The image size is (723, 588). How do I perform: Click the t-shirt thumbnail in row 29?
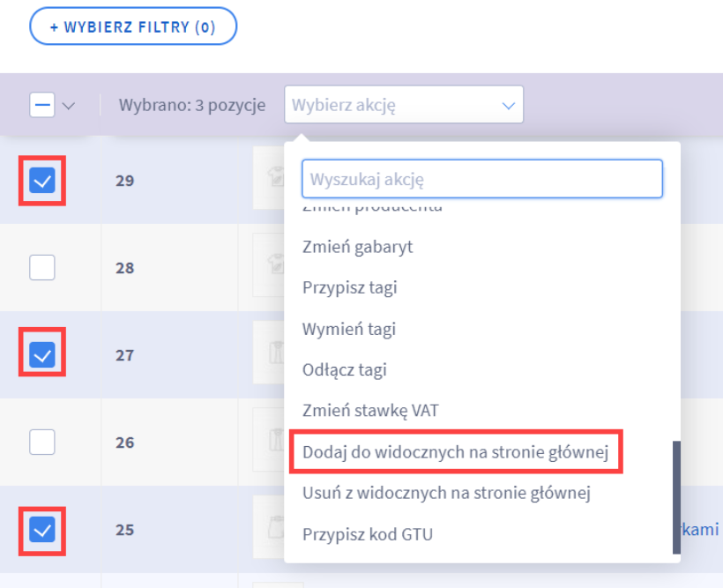coord(269,178)
